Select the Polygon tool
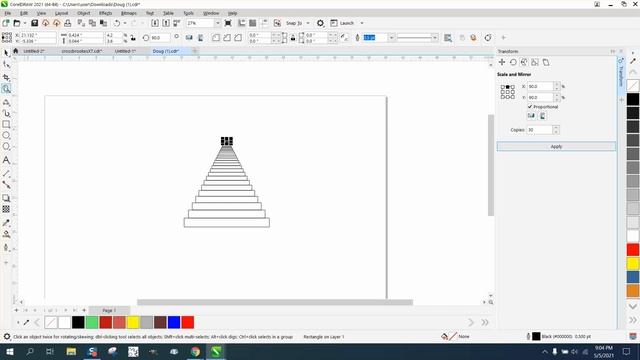The image size is (640, 360). click(x=6, y=147)
